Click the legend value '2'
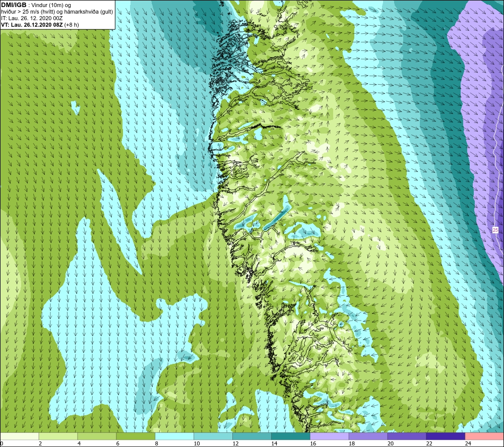The height and width of the screenshot is (447, 504). click(x=40, y=443)
